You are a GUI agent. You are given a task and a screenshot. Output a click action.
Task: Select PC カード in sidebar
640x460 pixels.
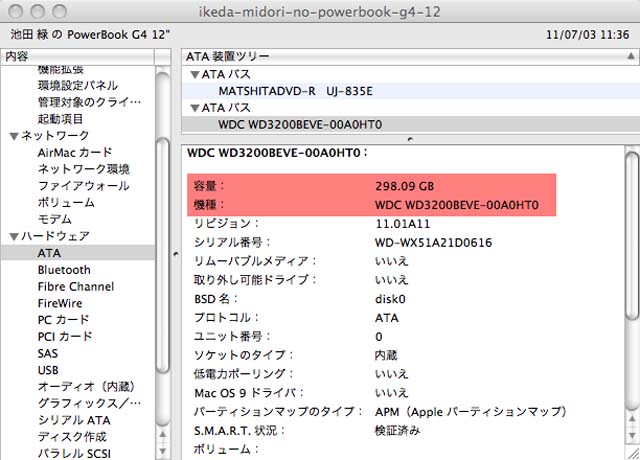click(63, 320)
